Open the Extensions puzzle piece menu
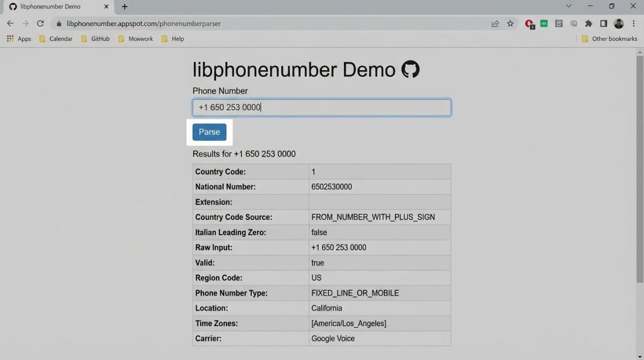The image size is (644, 360). 589,24
